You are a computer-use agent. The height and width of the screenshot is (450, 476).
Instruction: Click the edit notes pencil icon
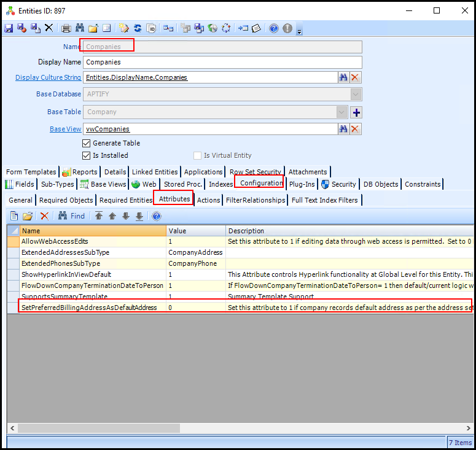[124, 28]
